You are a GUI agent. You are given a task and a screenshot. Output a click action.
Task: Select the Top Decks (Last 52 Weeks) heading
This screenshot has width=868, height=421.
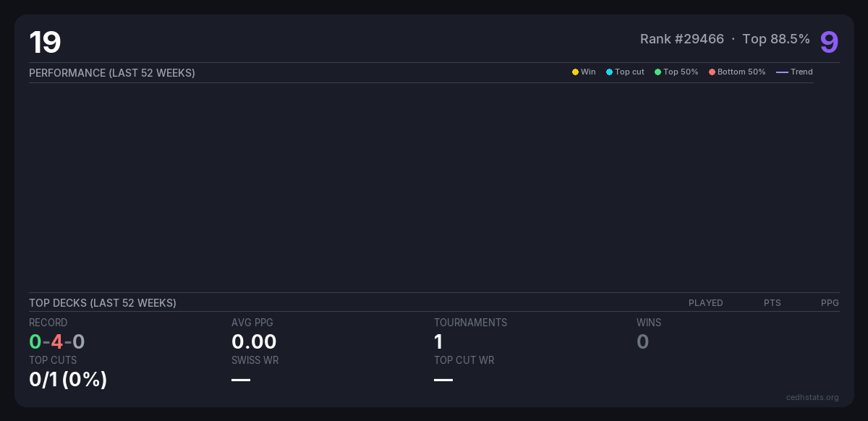pyautogui.click(x=103, y=303)
